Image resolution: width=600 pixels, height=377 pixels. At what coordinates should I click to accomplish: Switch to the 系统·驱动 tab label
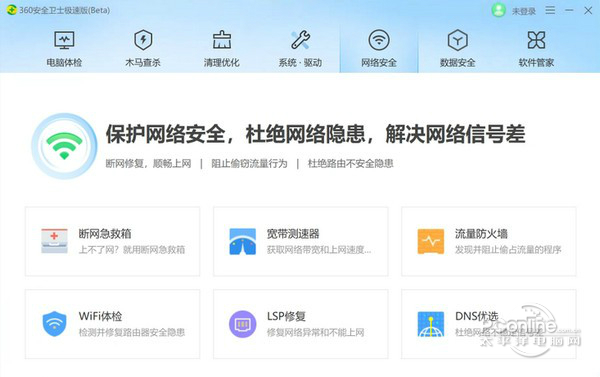click(300, 62)
